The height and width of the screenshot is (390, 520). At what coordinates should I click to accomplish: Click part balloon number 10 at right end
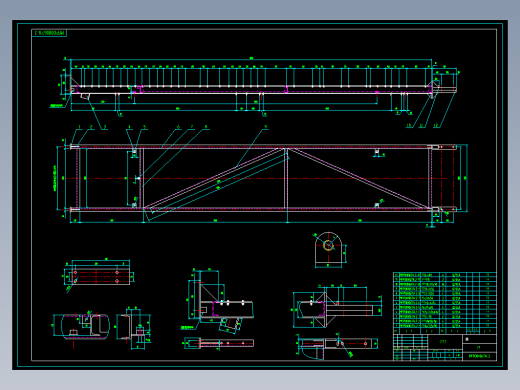(x=408, y=125)
